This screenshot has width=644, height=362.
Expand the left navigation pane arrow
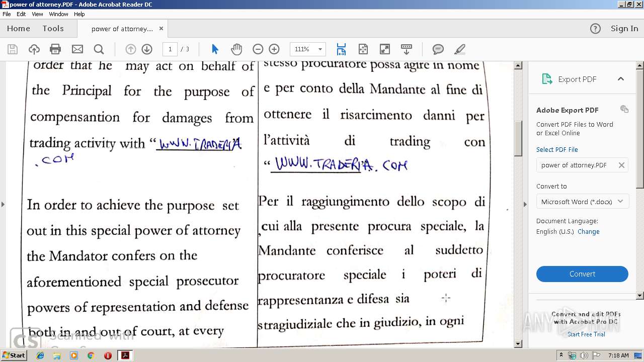click(3, 204)
